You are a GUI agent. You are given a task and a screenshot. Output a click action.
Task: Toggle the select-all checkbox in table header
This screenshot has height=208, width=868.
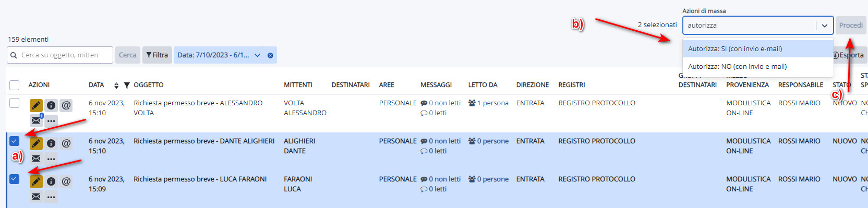coord(15,85)
